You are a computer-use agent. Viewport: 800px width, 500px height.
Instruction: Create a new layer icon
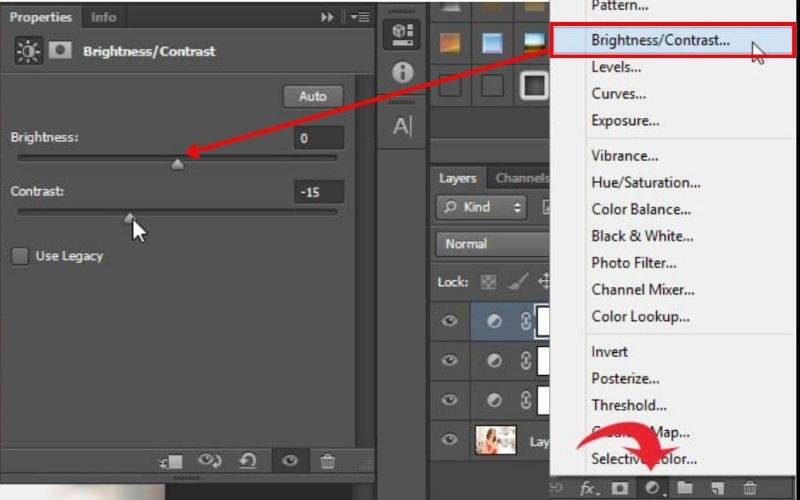point(717,488)
